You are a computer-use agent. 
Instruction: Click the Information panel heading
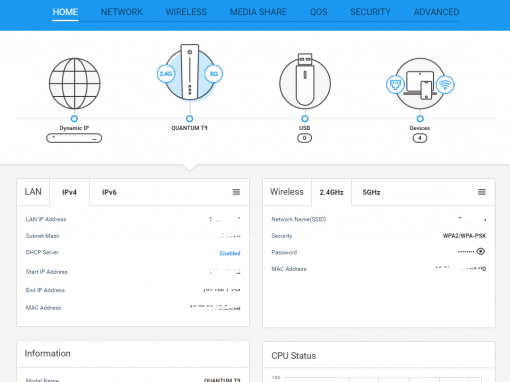coord(47,353)
